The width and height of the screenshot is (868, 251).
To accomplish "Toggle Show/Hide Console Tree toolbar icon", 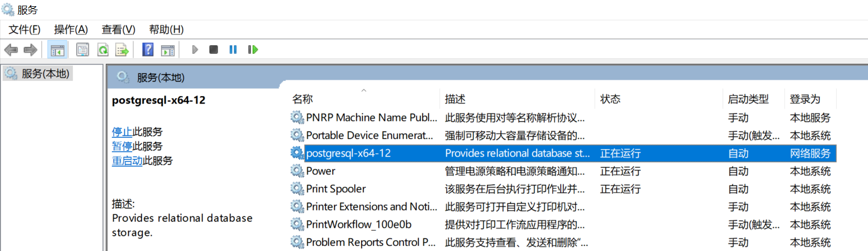I will click(58, 50).
